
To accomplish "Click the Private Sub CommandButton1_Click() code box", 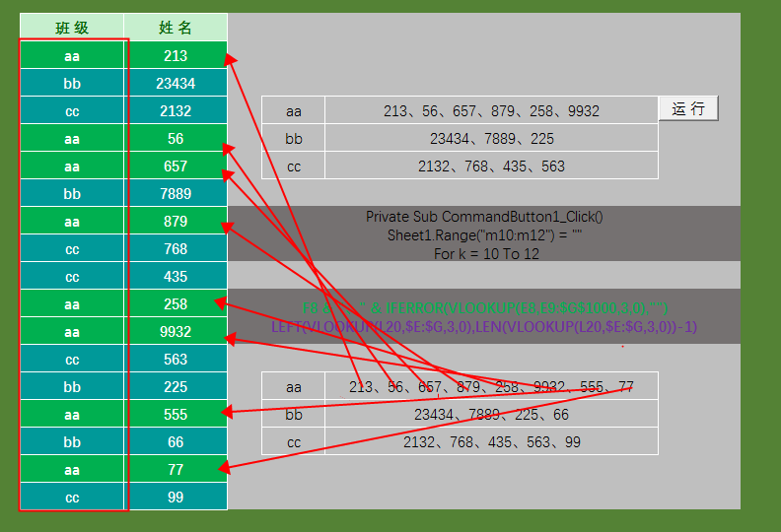I will [x=484, y=233].
